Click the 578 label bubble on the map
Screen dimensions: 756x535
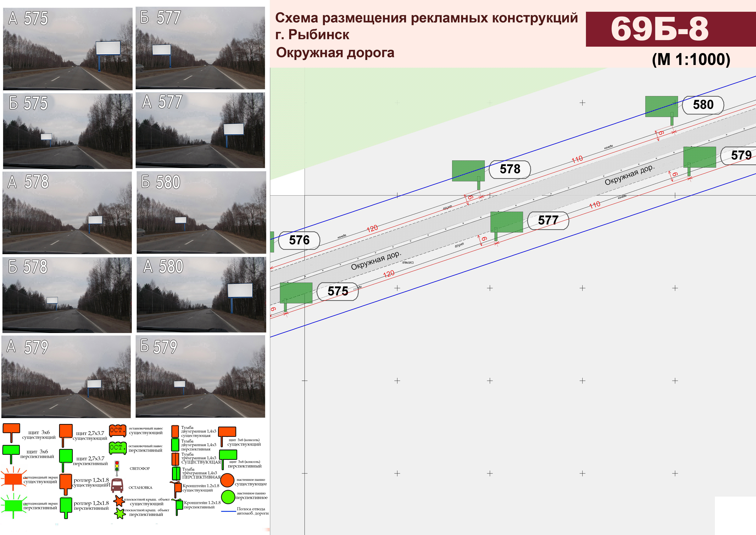point(510,169)
